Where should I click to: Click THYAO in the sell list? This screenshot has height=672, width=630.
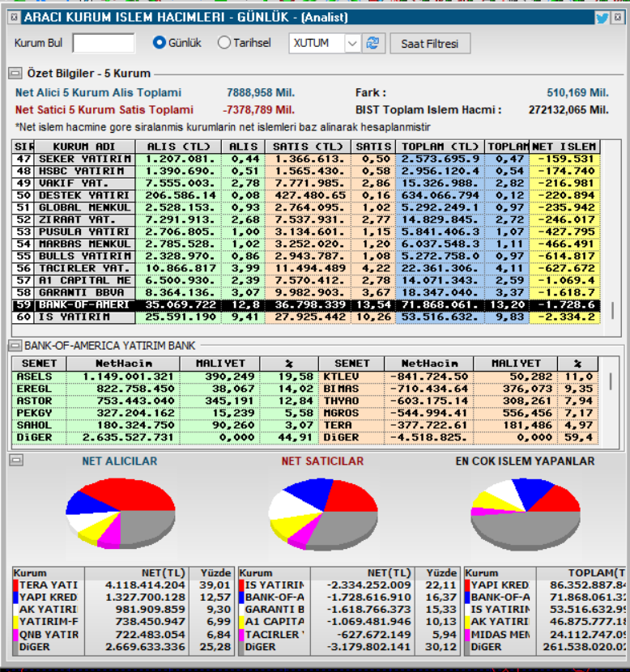pyautogui.click(x=341, y=401)
